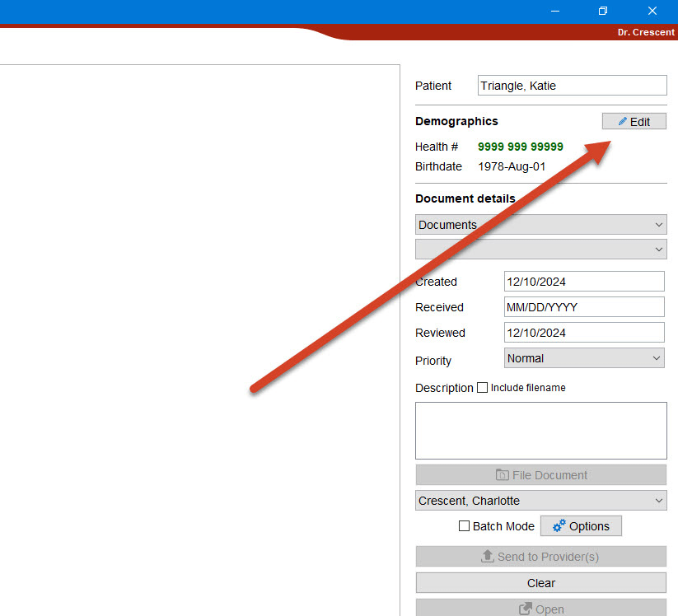Click the File Document folder icon
The height and width of the screenshot is (616, 678).
[x=502, y=475]
